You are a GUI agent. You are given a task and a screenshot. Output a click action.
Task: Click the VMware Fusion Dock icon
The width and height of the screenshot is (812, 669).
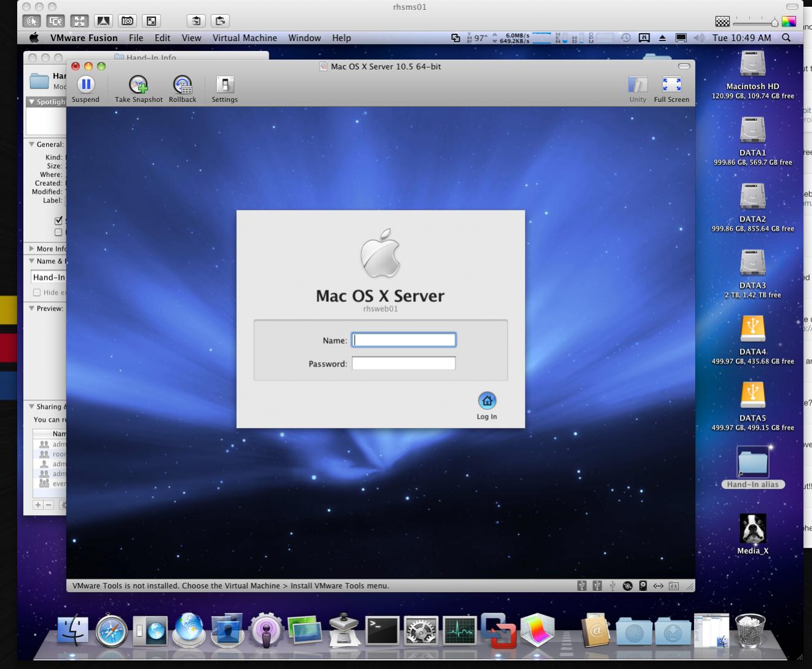tap(499, 631)
